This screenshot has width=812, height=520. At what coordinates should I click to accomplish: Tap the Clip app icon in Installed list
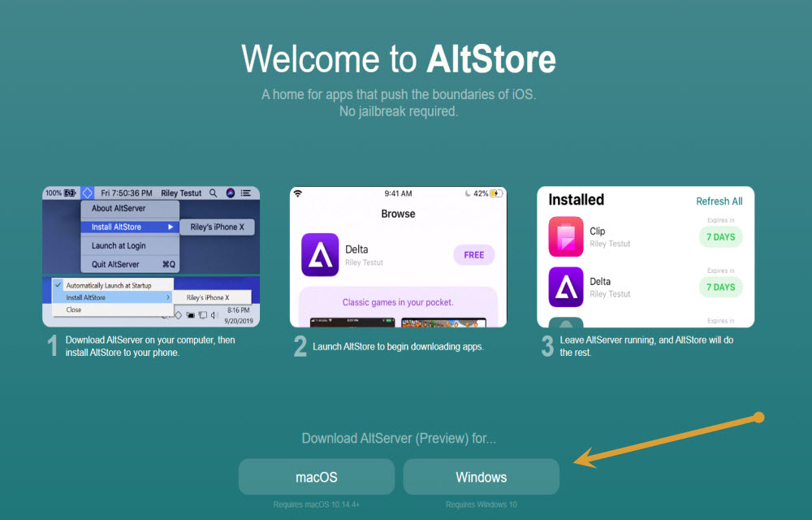pyautogui.click(x=565, y=236)
